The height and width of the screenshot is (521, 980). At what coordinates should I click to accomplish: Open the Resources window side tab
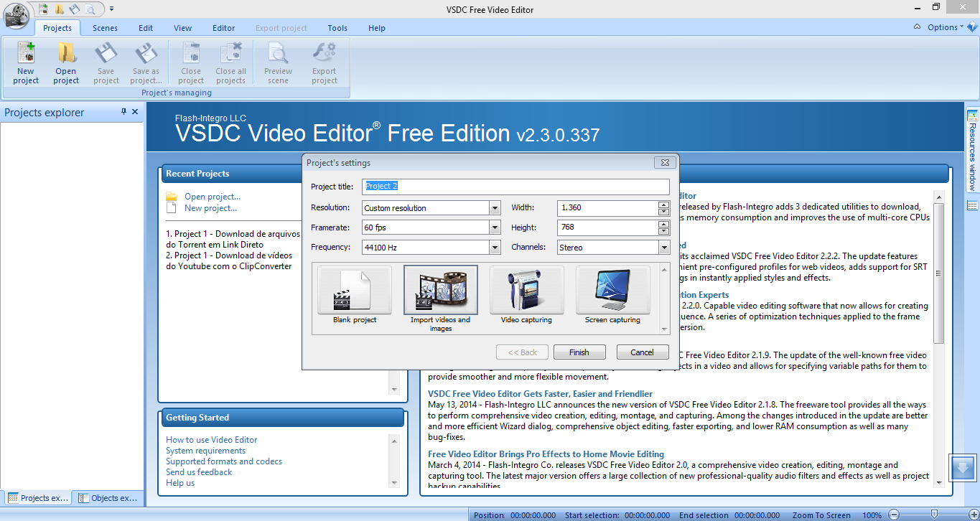pos(973,149)
